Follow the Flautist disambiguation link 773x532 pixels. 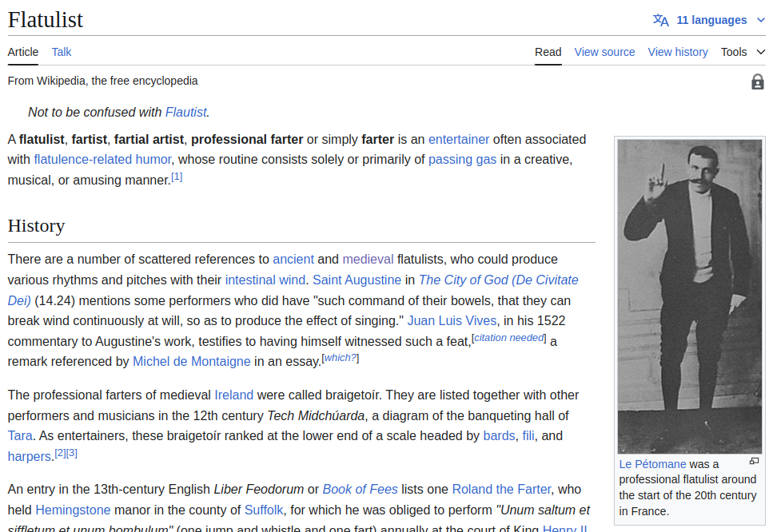[185, 112]
